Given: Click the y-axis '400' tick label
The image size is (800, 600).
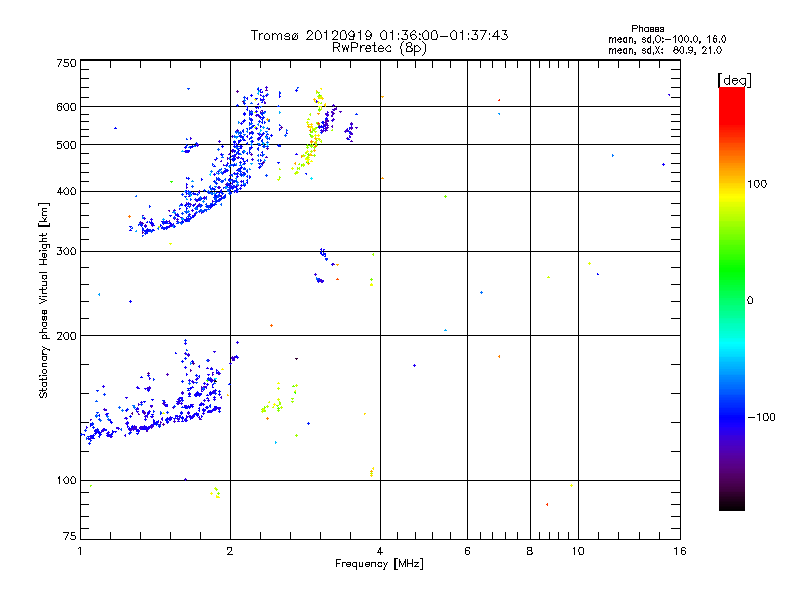Looking at the screenshot, I should 67,192.
